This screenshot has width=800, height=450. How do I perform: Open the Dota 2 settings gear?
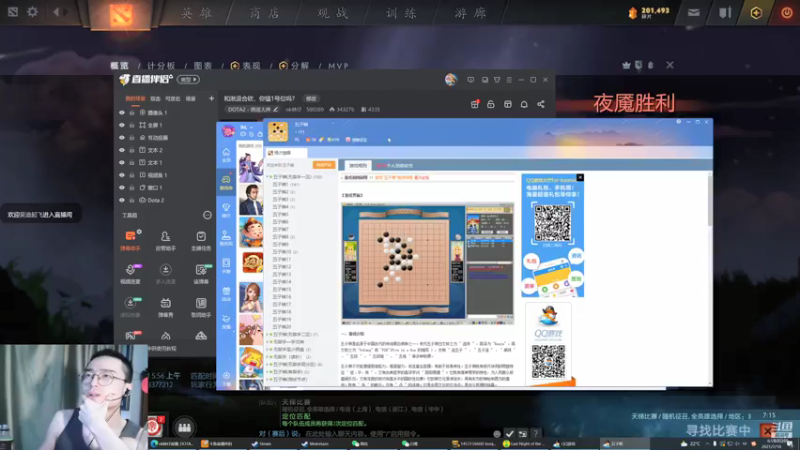click(x=32, y=12)
